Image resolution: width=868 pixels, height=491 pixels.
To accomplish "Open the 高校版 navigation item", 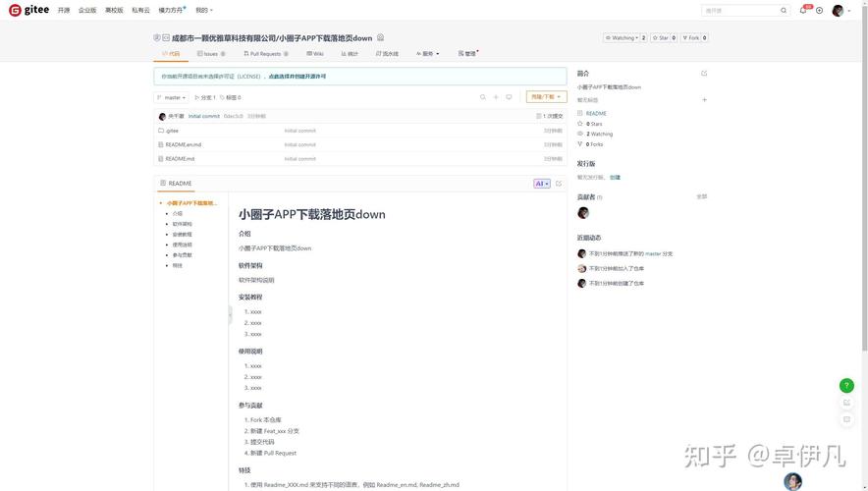I will [114, 10].
